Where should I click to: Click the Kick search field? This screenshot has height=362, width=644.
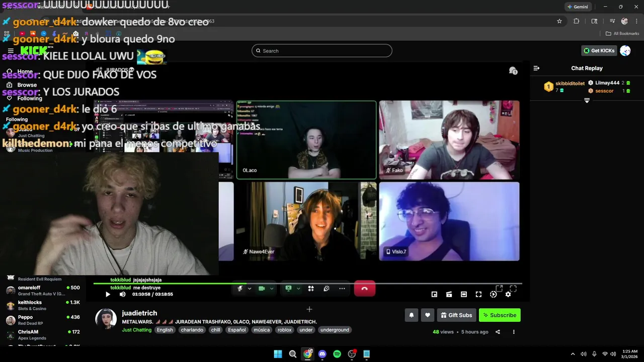(322, 51)
